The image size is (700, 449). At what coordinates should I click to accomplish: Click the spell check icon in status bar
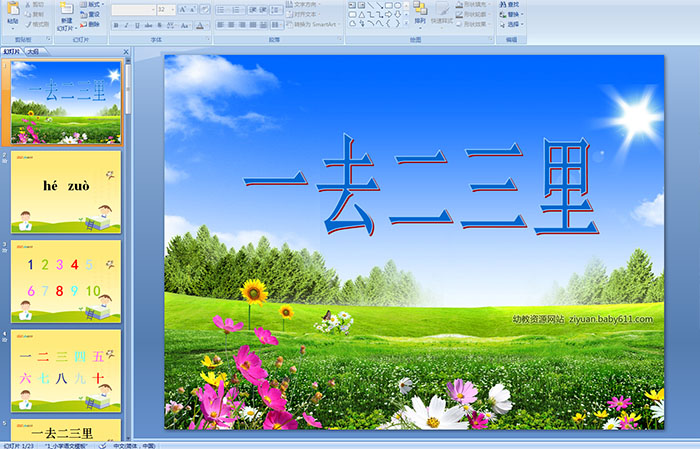tap(103, 445)
